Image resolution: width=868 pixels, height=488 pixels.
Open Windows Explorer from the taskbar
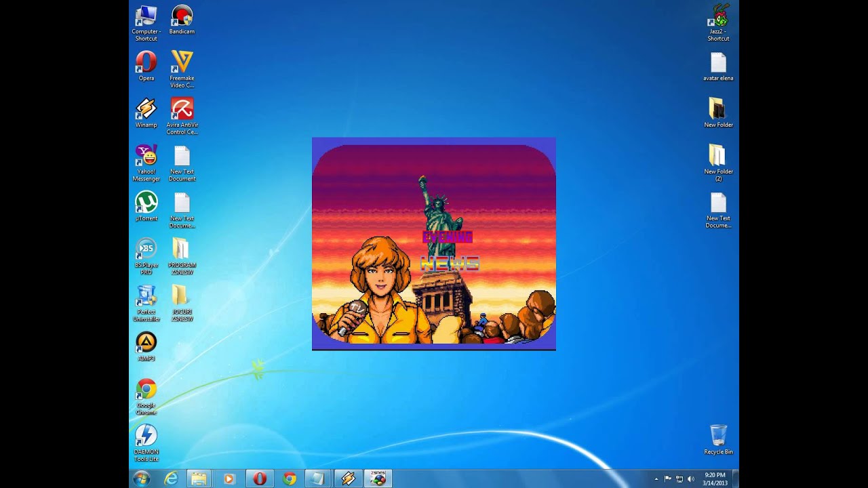[x=199, y=479]
